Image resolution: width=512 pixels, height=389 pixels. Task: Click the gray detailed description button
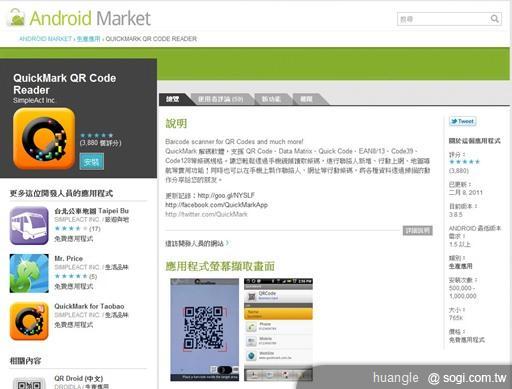418,230
